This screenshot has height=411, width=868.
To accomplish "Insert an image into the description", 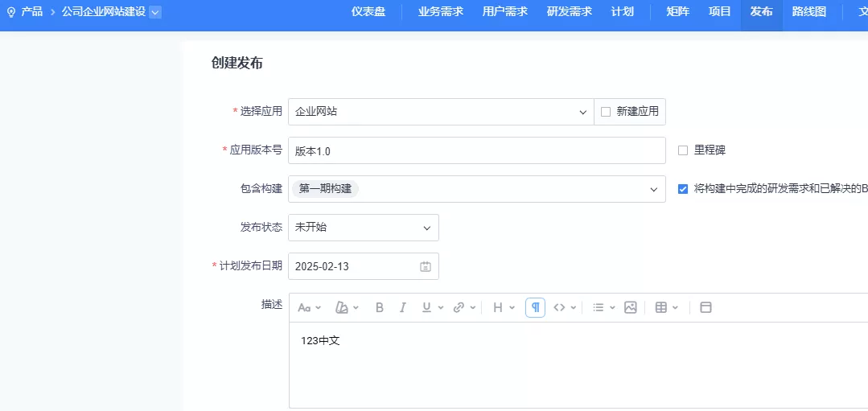I will tap(631, 307).
